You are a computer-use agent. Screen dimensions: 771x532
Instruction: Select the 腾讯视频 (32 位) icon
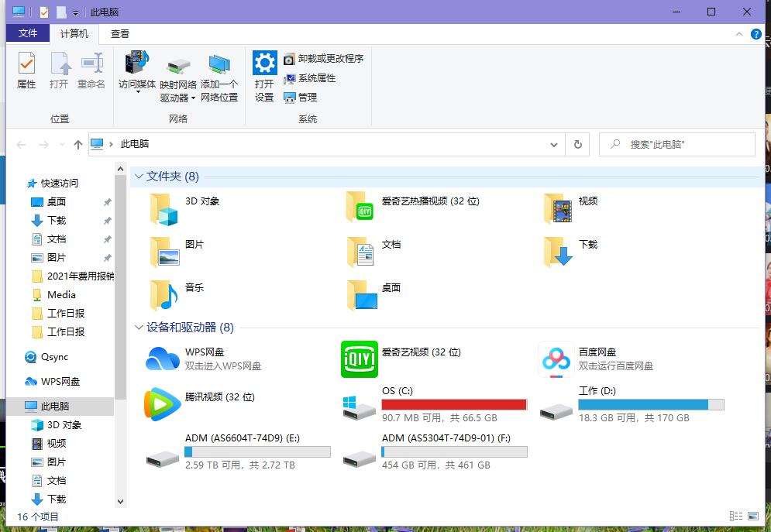(163, 403)
